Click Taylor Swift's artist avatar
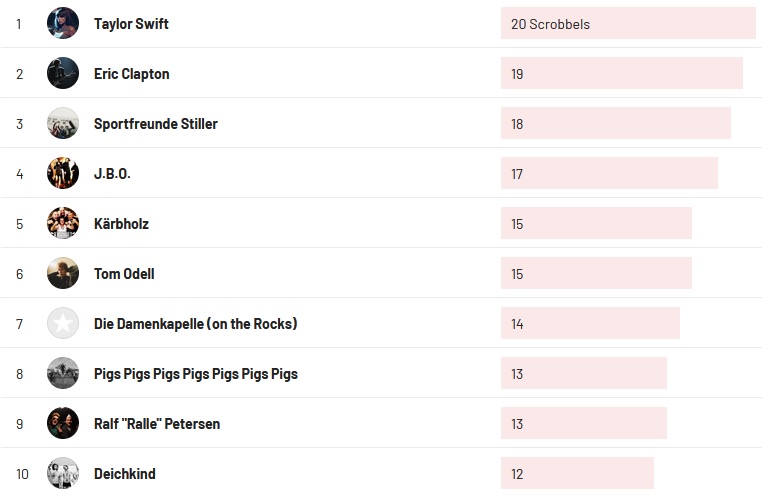The width and height of the screenshot is (762, 497). [x=63, y=23]
